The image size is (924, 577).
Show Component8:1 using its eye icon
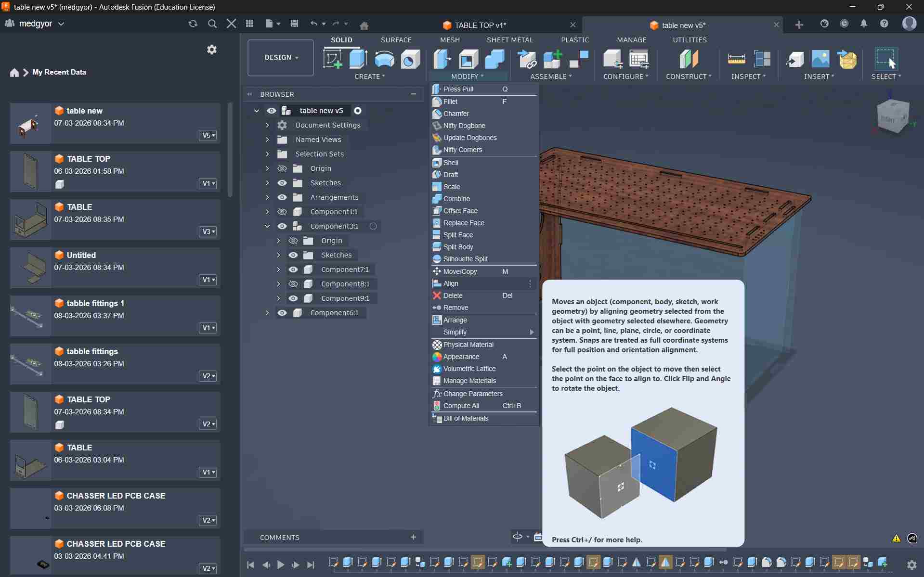click(293, 284)
